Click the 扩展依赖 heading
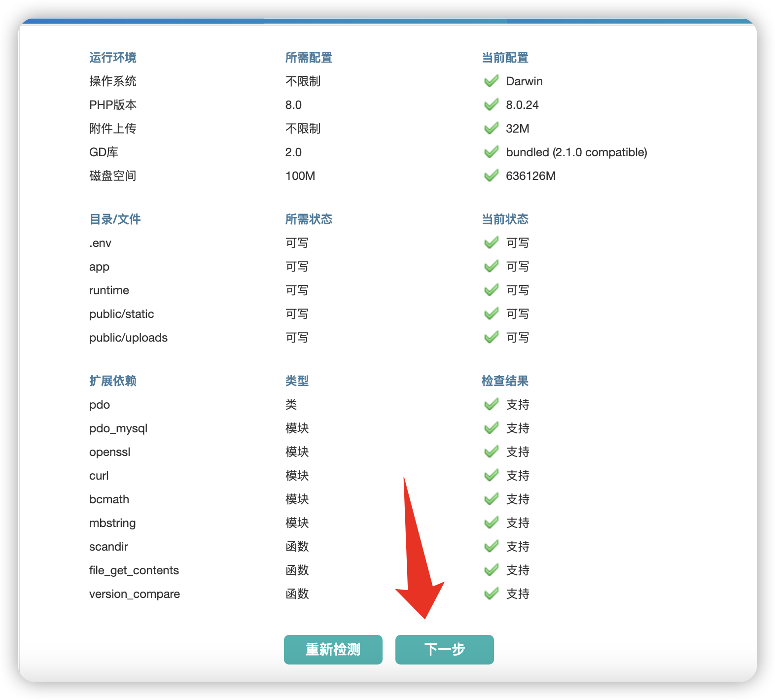775x700 pixels. [x=113, y=381]
